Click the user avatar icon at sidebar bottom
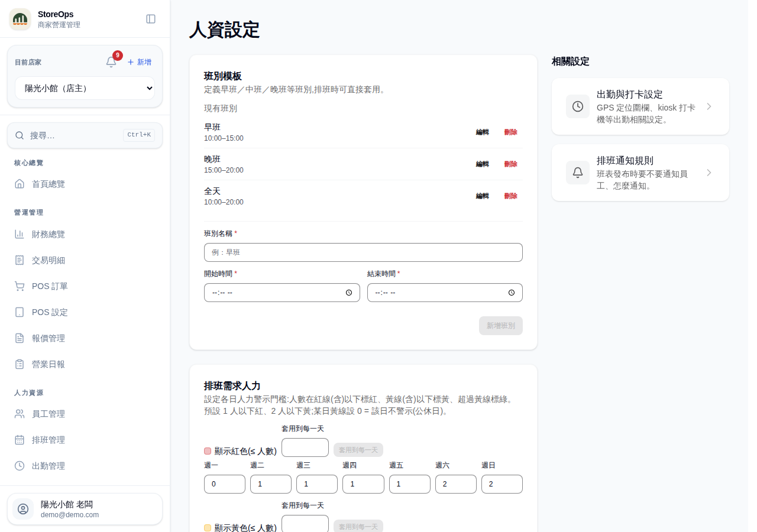The height and width of the screenshot is (532, 757). (x=23, y=509)
